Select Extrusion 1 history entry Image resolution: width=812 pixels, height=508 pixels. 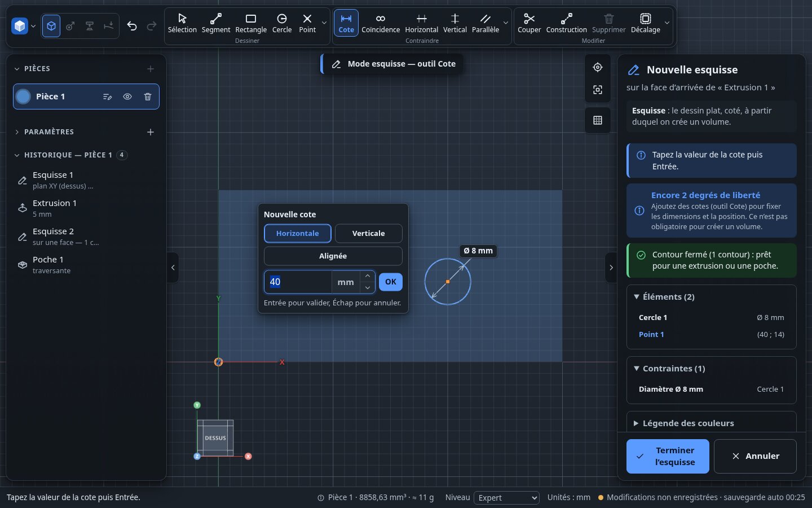[x=86, y=208]
